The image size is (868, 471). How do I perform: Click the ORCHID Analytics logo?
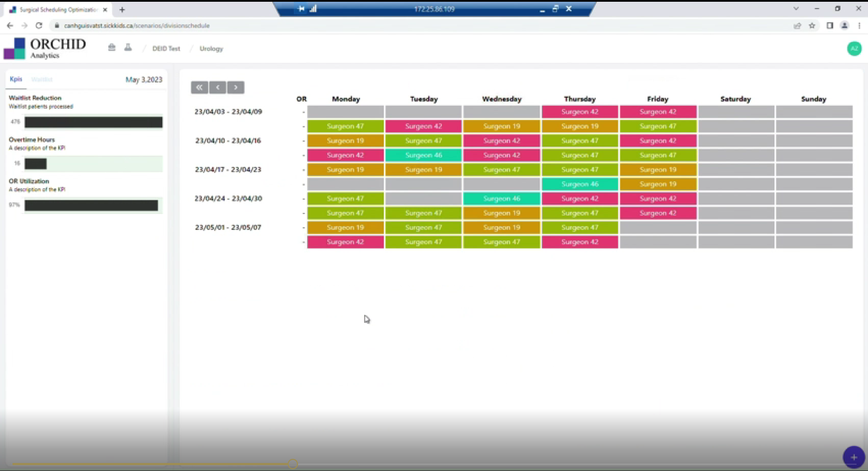[45, 49]
